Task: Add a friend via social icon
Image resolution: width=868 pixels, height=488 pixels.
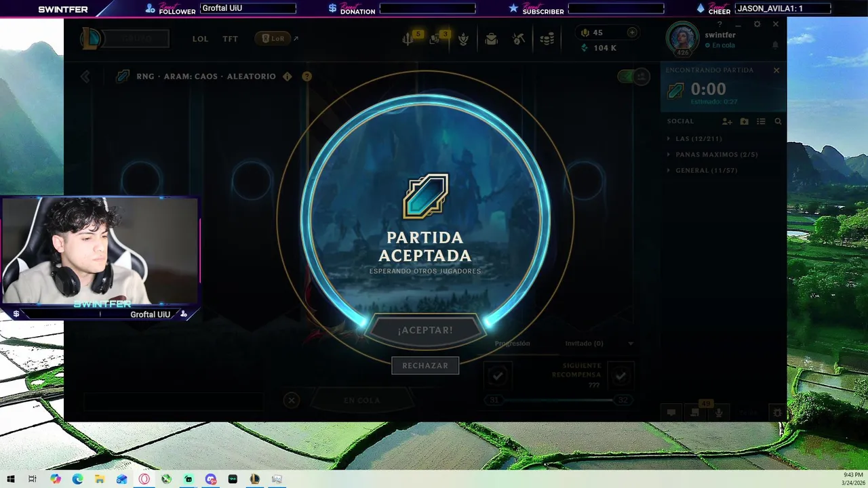Action: coord(727,121)
